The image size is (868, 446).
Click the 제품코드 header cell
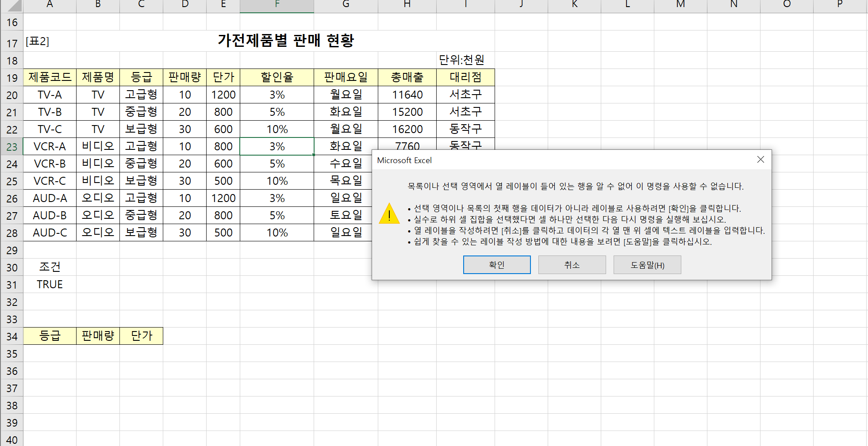(50, 77)
